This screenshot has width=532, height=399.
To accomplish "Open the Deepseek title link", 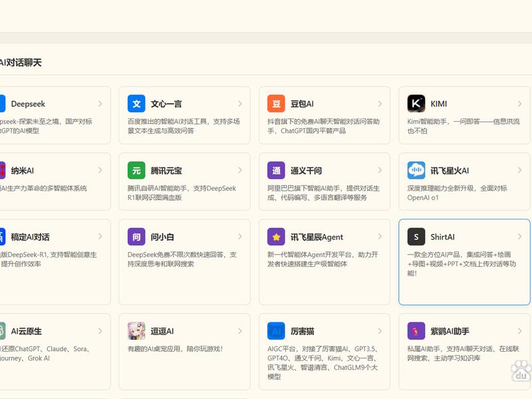I will 28,104.
